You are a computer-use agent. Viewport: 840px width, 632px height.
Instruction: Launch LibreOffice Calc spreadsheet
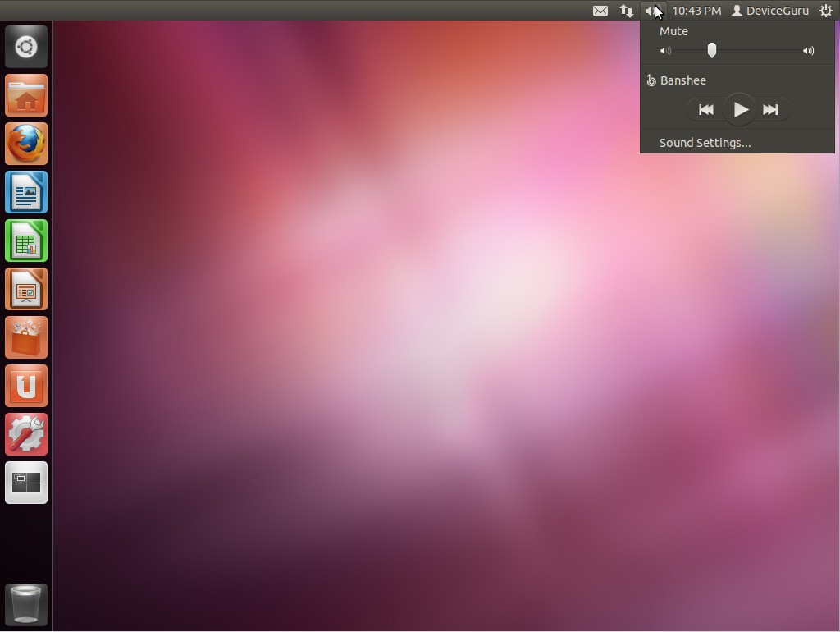tap(26, 240)
